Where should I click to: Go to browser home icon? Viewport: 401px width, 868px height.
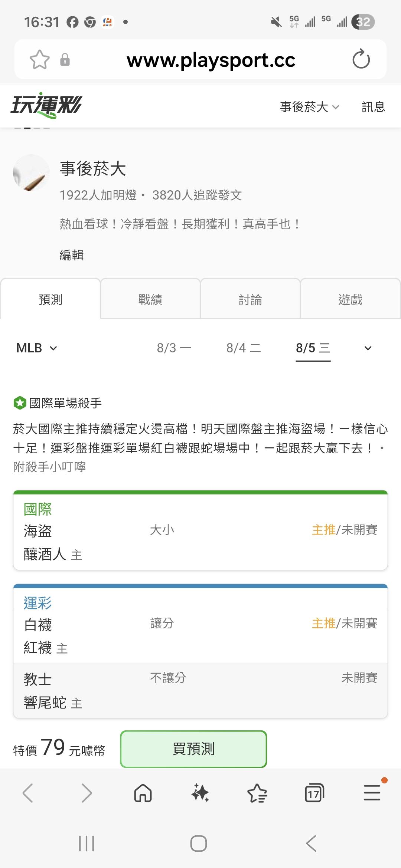coord(143,793)
